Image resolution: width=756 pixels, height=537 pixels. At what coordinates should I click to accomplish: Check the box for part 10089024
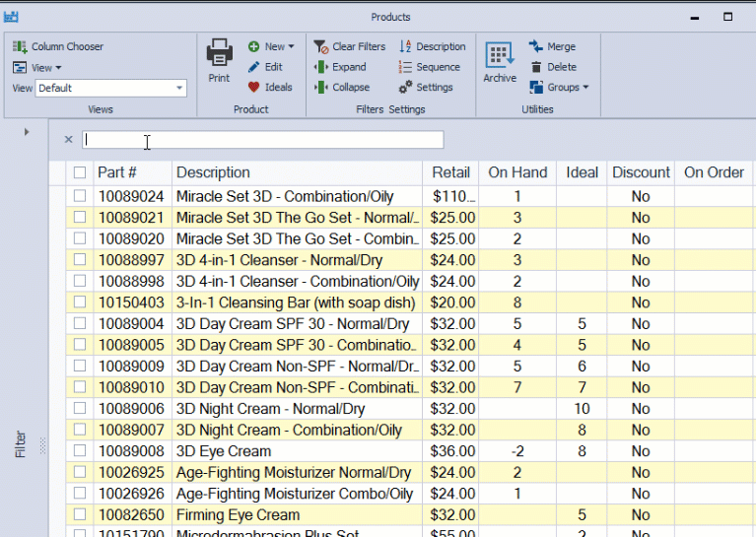(x=80, y=196)
